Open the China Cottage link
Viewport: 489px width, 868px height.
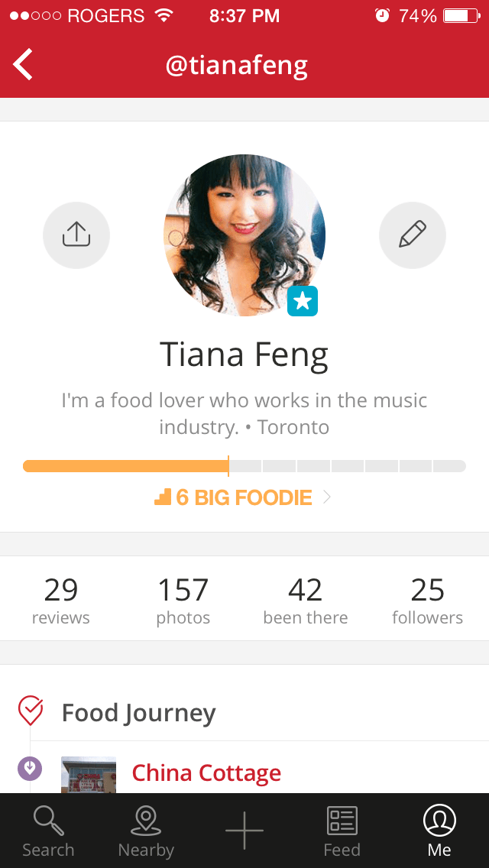tap(206, 773)
